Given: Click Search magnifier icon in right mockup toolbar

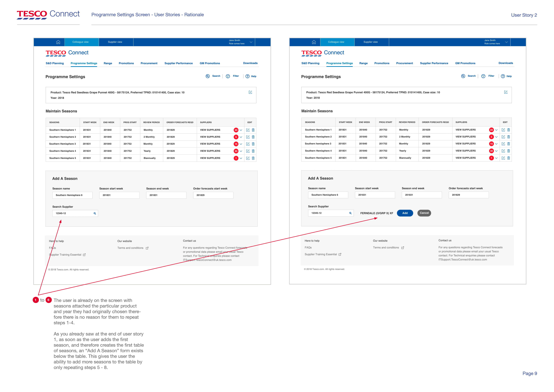Looking at the screenshot, I should [463, 76].
